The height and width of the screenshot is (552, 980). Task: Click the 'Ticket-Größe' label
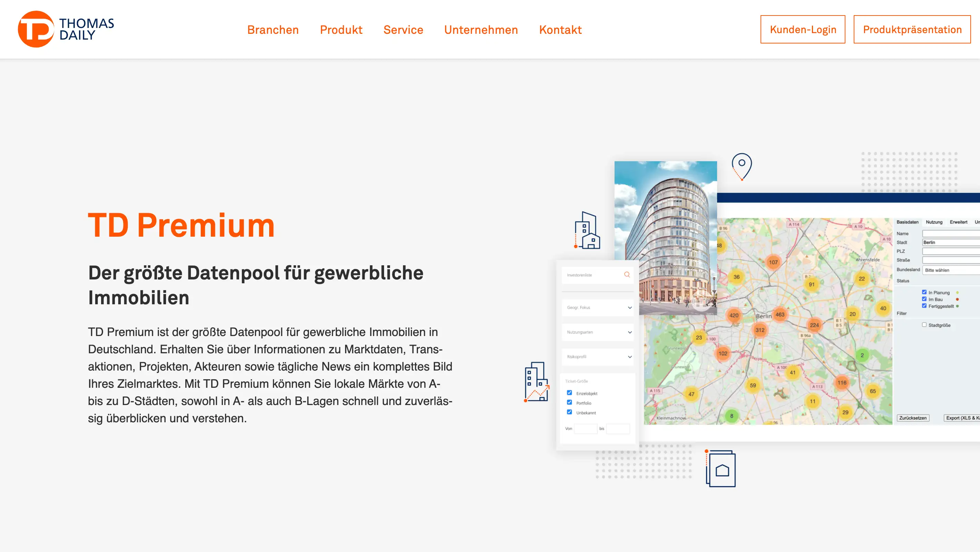click(x=576, y=381)
